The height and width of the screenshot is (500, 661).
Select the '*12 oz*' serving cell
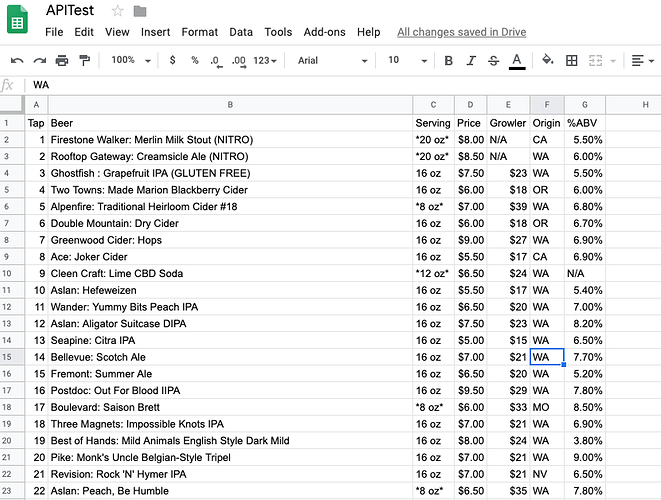(x=433, y=274)
